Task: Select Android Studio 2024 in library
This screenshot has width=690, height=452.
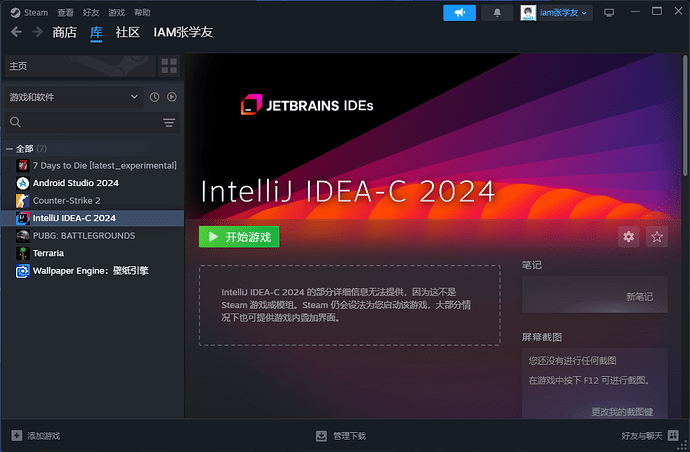Action: coord(92,183)
